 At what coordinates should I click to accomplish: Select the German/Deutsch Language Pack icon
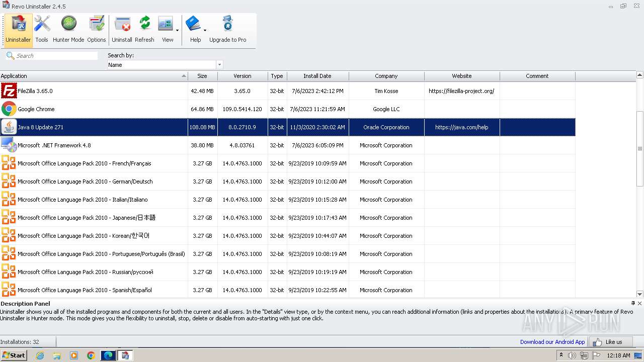pyautogui.click(x=9, y=182)
